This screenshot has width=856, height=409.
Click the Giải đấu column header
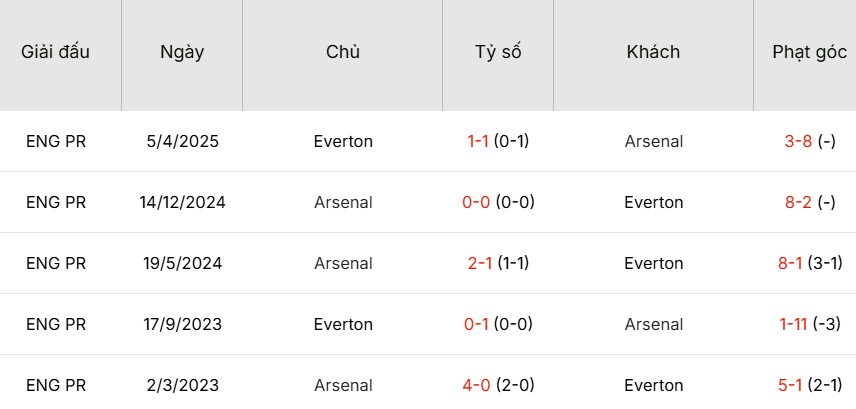(56, 53)
